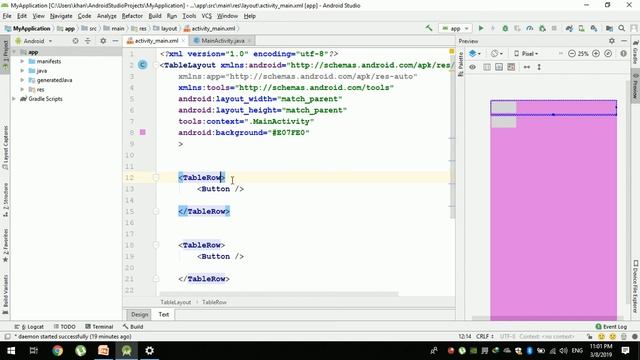Open the Build menu

[155, 16]
